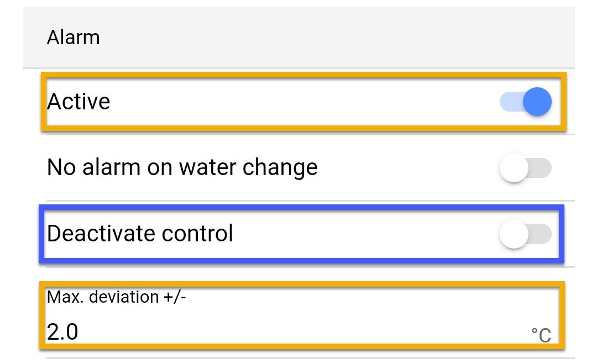Select the Alarm section header
This screenshot has height=364, width=597.
74,37
